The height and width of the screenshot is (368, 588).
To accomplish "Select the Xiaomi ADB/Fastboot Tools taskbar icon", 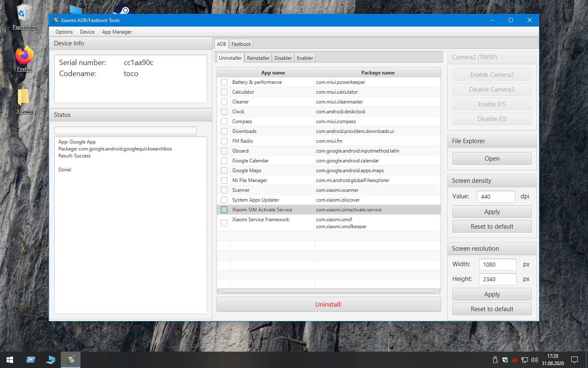I will 71,360.
